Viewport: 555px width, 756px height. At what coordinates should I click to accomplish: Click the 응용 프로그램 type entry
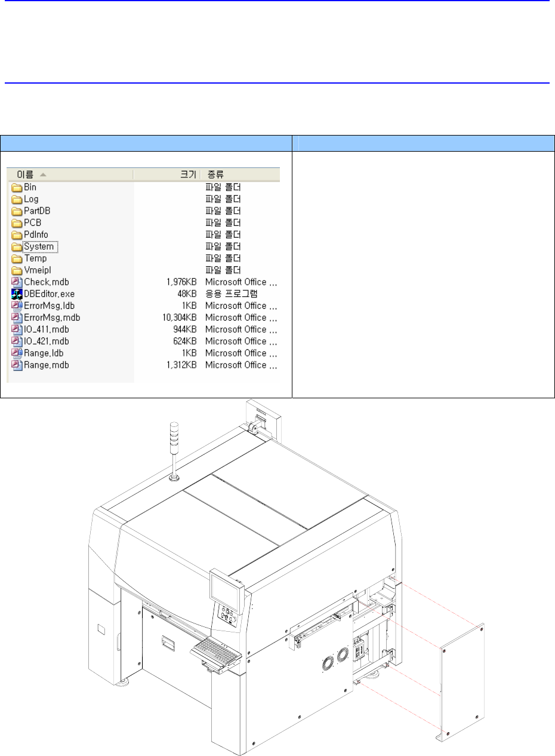point(231,294)
